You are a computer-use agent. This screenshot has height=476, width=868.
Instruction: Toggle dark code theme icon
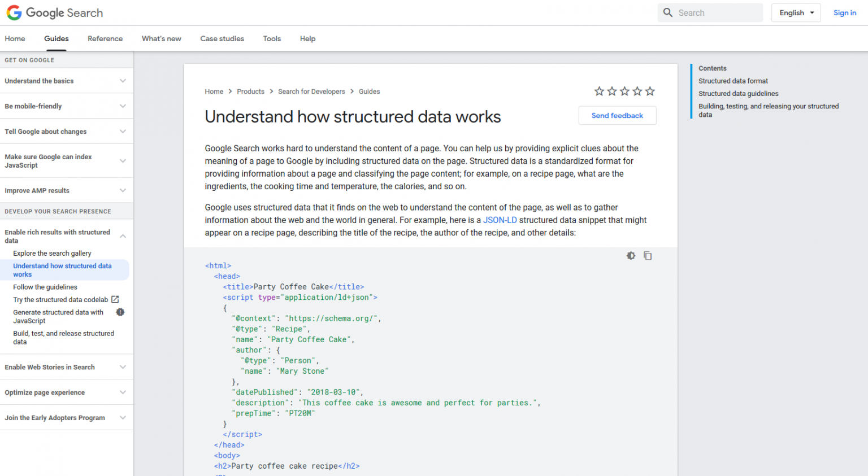click(631, 256)
